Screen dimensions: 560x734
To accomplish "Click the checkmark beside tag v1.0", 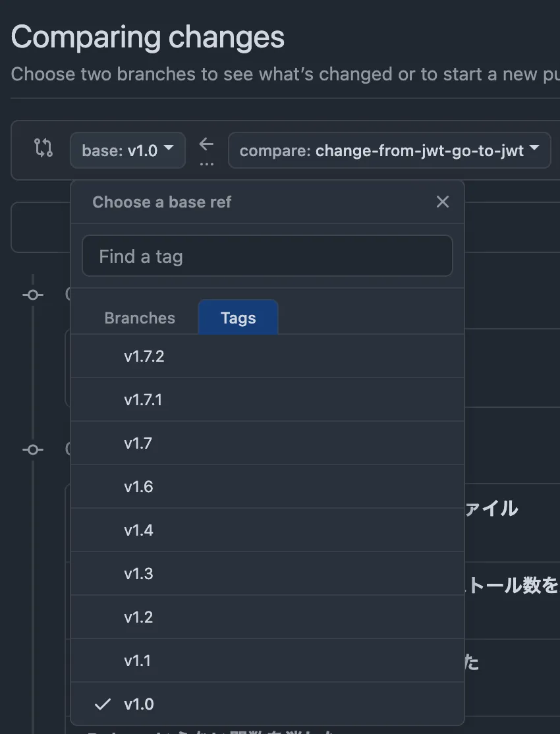I will (x=103, y=704).
